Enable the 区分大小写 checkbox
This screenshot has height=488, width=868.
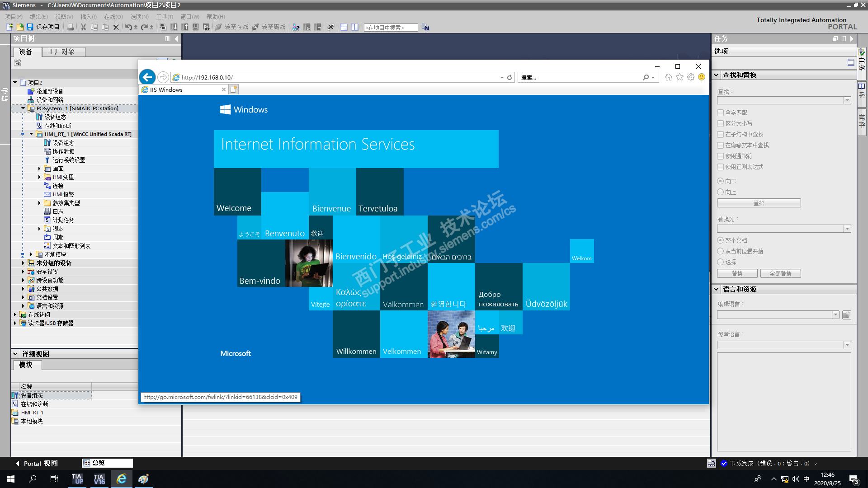(721, 124)
